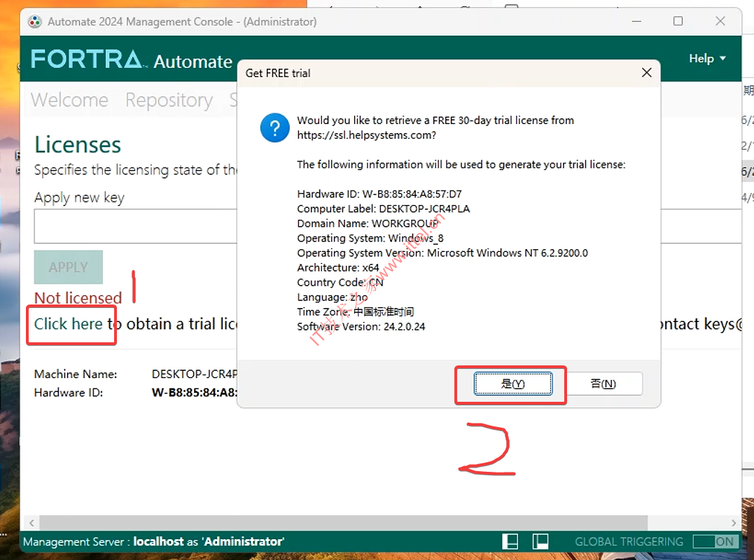Click the right status bar layout icon
Image resolution: width=754 pixels, height=560 pixels.
pos(540,541)
